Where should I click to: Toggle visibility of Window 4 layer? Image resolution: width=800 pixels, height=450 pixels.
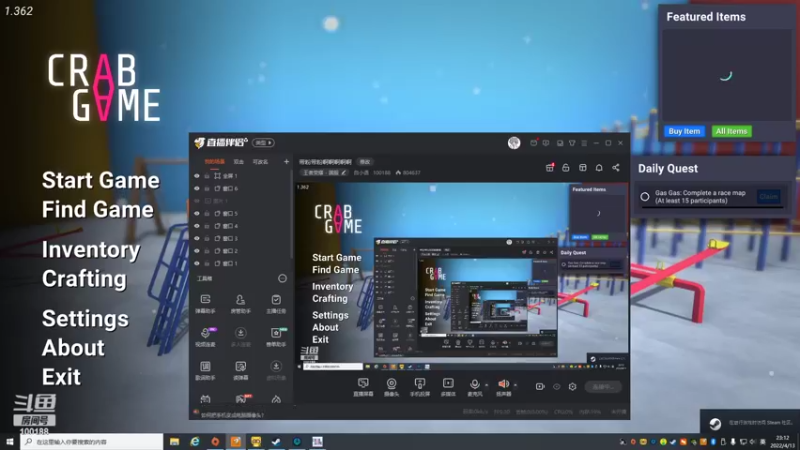coord(197,226)
